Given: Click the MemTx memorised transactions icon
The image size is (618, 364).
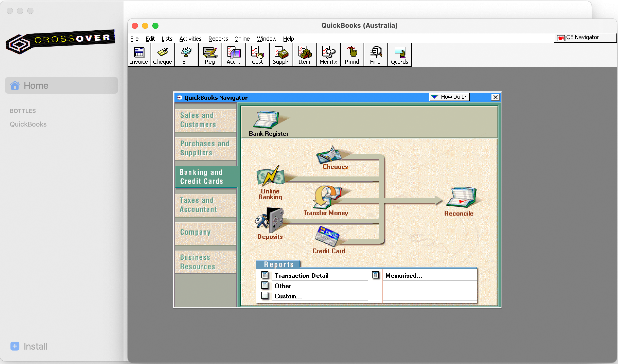Looking at the screenshot, I should tap(328, 55).
